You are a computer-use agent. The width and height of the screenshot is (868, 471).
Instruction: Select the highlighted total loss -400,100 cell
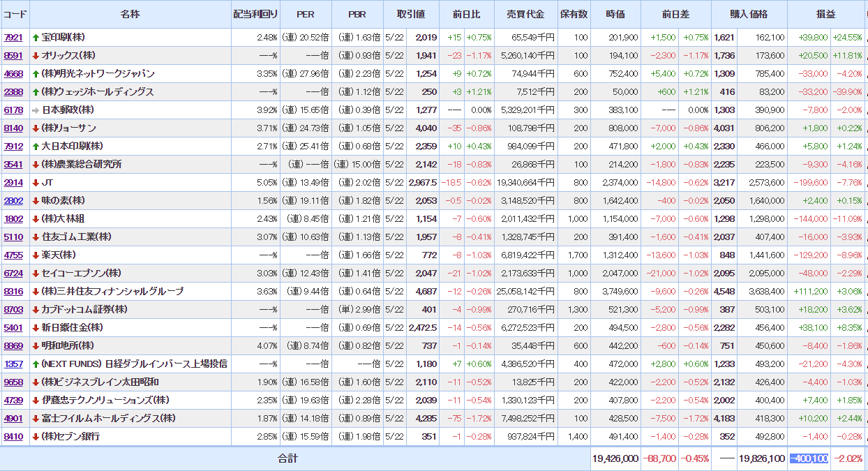coord(809,458)
